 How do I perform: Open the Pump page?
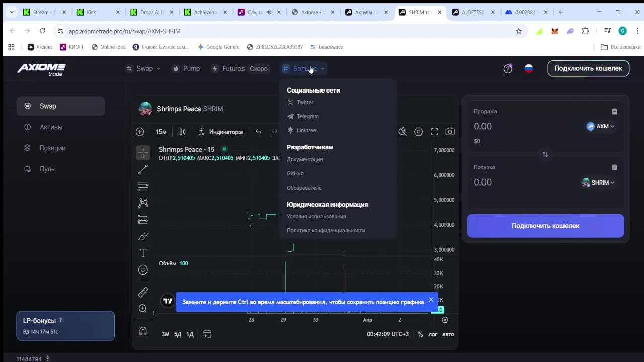[x=186, y=69]
